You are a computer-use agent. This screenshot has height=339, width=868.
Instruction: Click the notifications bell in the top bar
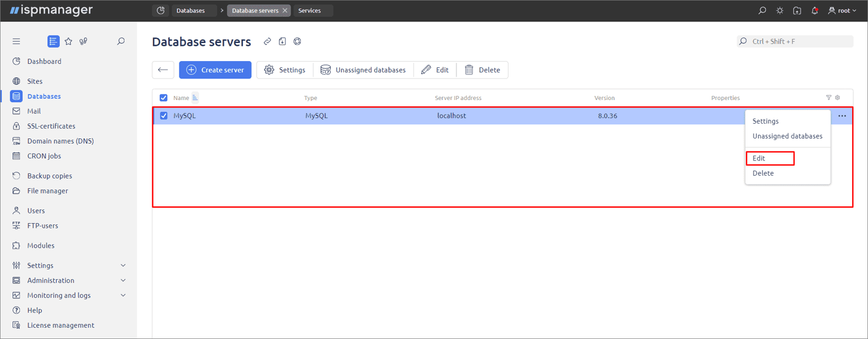(x=814, y=10)
